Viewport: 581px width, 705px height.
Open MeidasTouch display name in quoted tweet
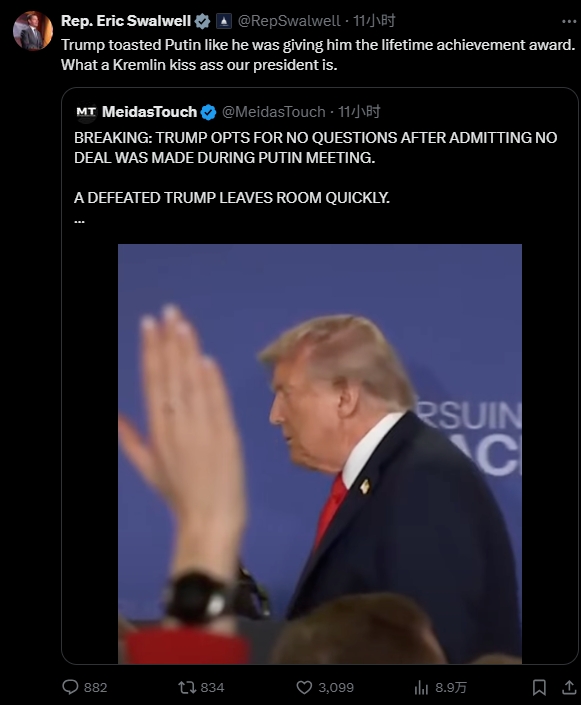point(149,112)
